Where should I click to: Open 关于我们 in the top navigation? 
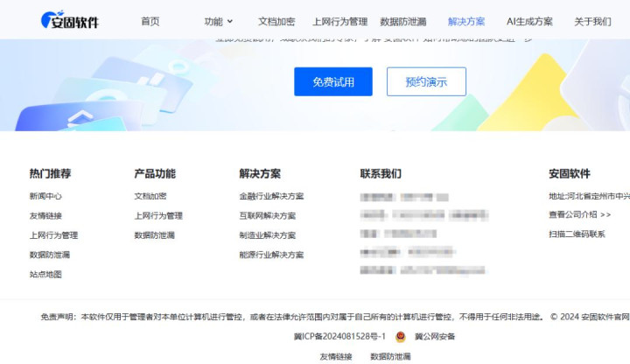pyautogui.click(x=592, y=21)
